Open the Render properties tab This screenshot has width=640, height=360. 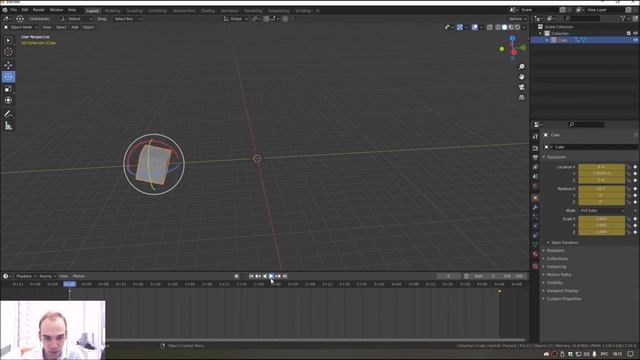535,148
